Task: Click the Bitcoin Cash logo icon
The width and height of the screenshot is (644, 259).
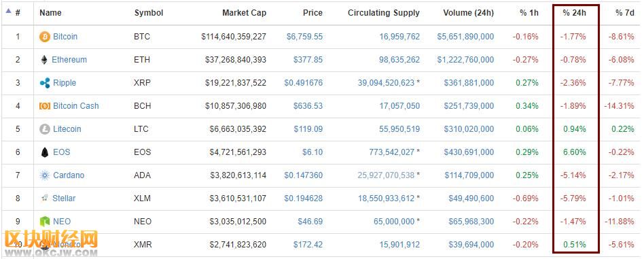Action: (44, 106)
